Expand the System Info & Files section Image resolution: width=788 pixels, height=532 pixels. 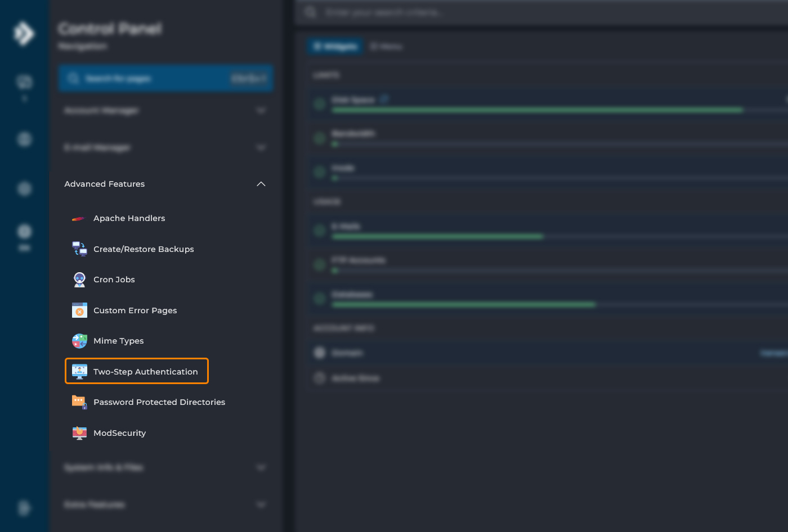click(x=261, y=467)
